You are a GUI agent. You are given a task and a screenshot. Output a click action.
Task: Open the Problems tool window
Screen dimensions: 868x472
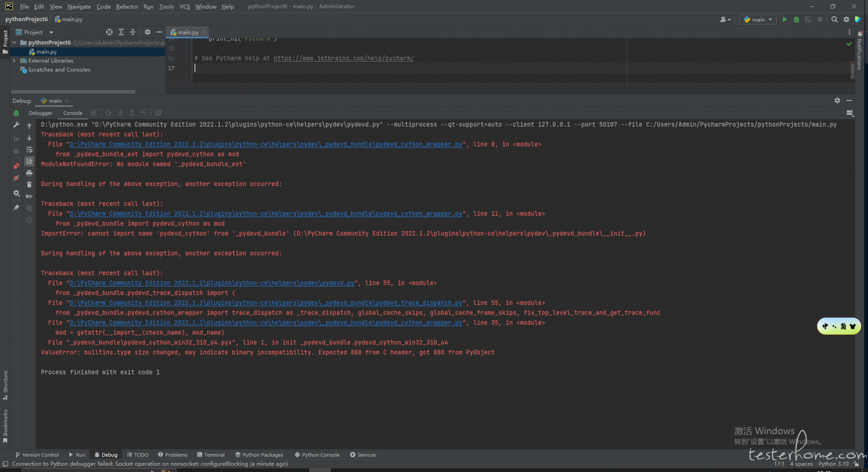(x=173, y=455)
